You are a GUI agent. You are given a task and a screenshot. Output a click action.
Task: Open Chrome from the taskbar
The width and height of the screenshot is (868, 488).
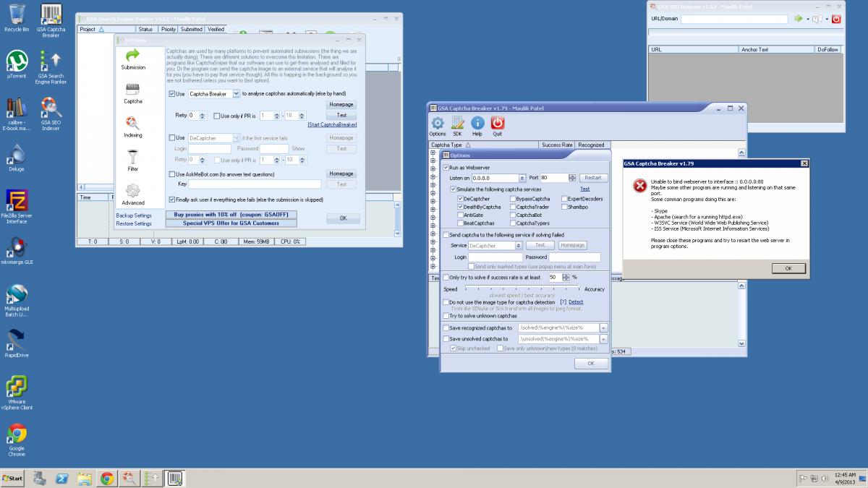tap(107, 478)
